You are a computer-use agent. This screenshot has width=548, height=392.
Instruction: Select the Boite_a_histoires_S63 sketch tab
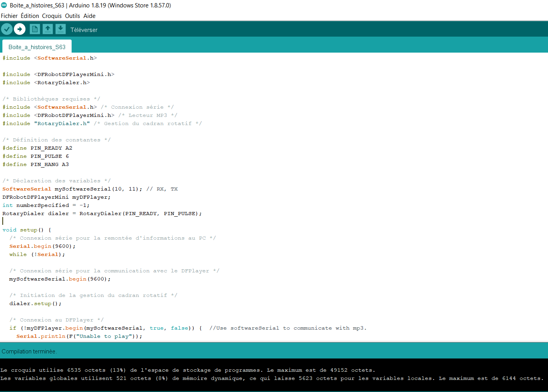(37, 47)
